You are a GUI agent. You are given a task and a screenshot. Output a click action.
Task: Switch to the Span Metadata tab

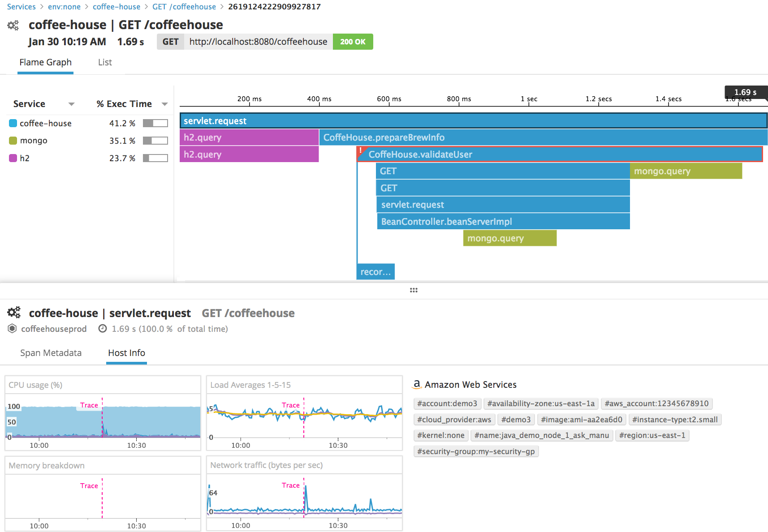pyautogui.click(x=51, y=353)
